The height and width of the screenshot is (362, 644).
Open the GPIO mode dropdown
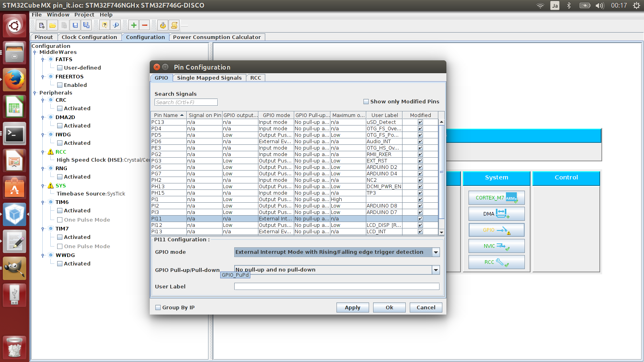click(436, 252)
